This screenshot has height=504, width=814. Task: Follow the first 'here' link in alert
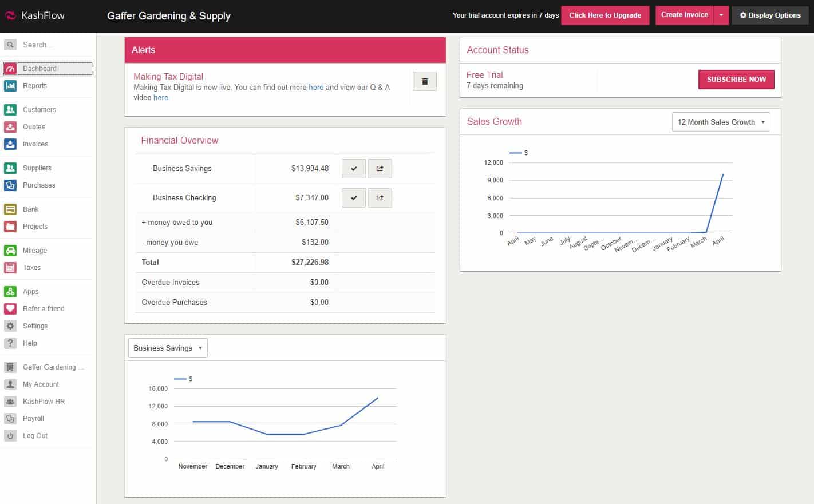pyautogui.click(x=316, y=88)
